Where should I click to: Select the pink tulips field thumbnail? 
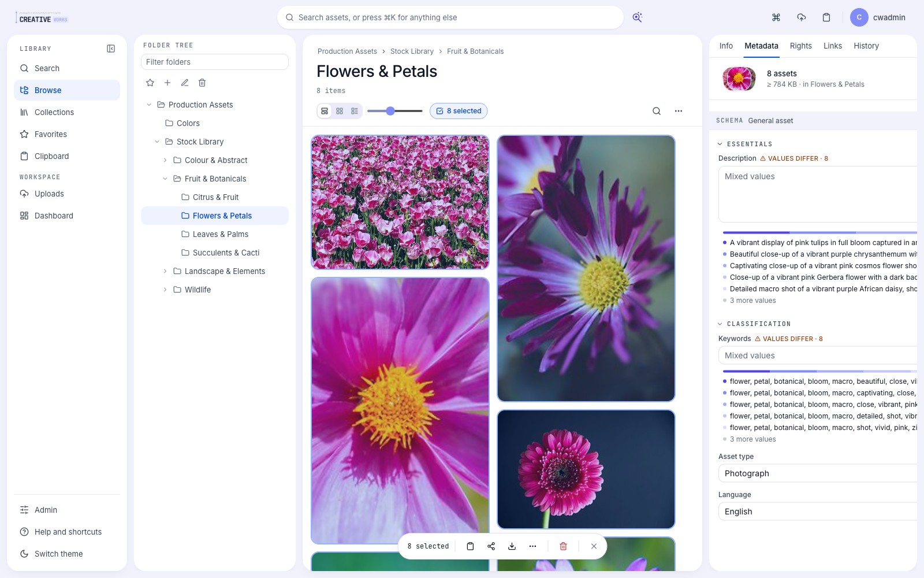pos(400,202)
